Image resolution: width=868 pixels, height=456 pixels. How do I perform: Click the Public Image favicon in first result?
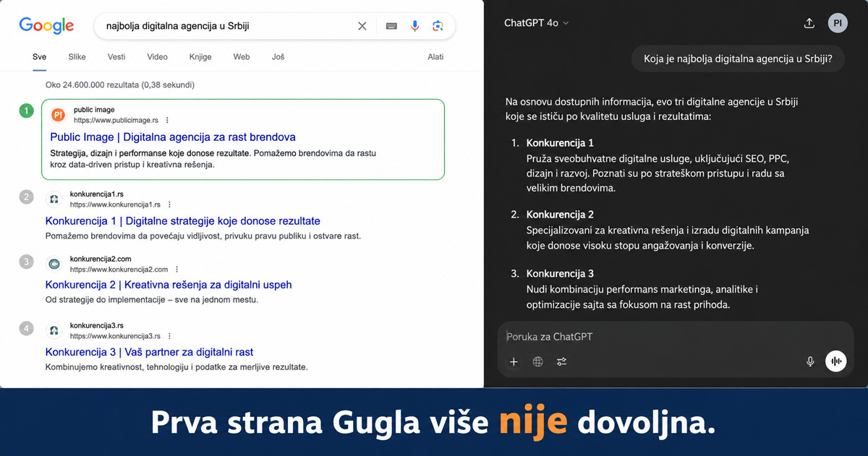59,115
